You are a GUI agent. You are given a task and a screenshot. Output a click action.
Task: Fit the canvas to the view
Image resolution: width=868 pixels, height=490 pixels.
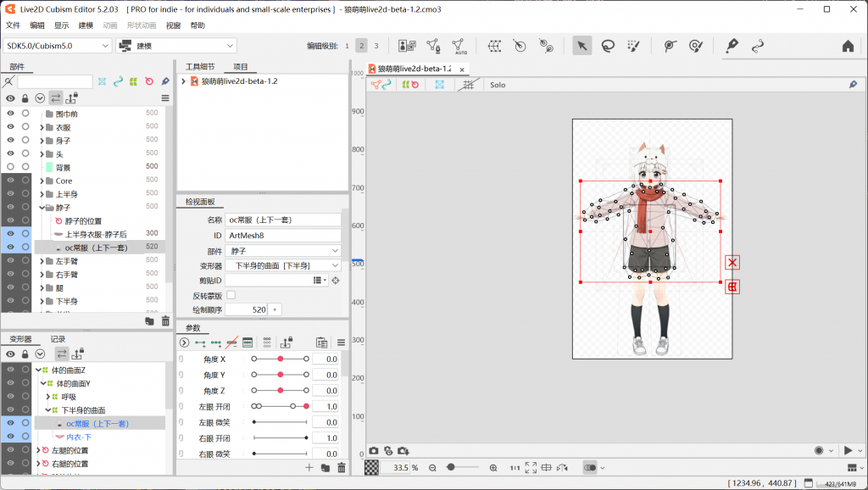click(x=531, y=468)
